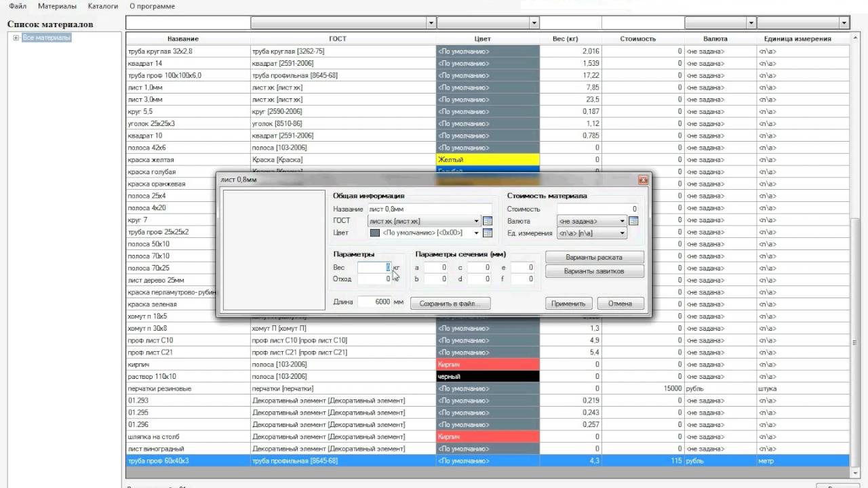Open Единица измерения filter dropdown above table
Viewport: 868px width, 488px height.
(844, 23)
